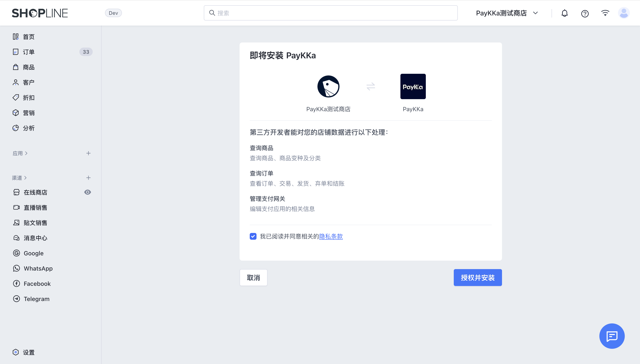Image resolution: width=640 pixels, height=364 pixels.
Task: Open 分析 menu item
Action: [29, 128]
